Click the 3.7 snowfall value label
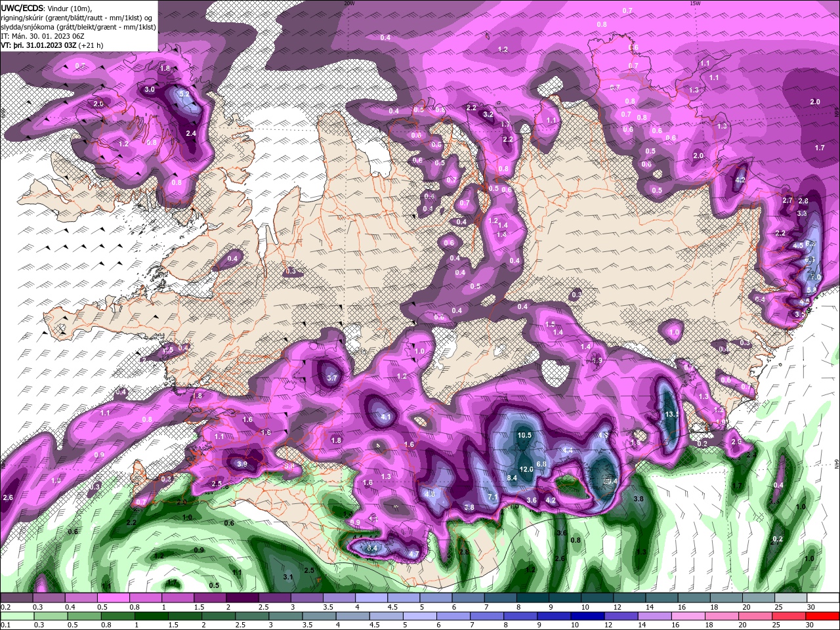 [x=332, y=378]
